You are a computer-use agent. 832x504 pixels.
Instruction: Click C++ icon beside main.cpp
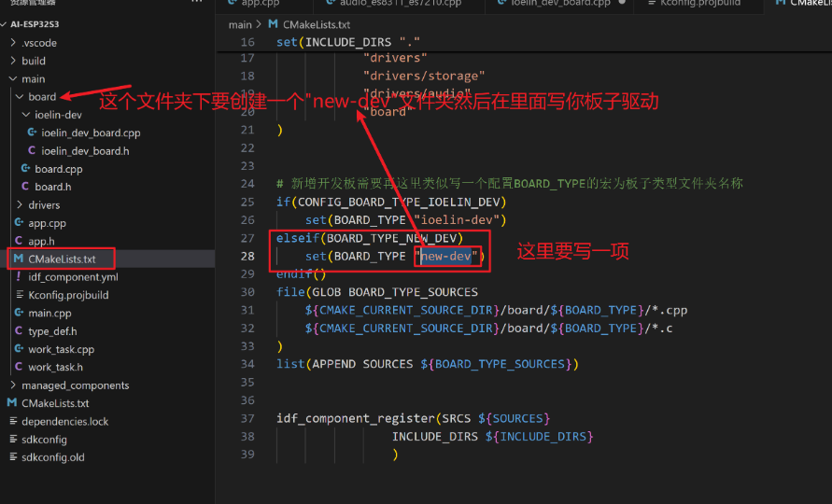[x=19, y=313]
